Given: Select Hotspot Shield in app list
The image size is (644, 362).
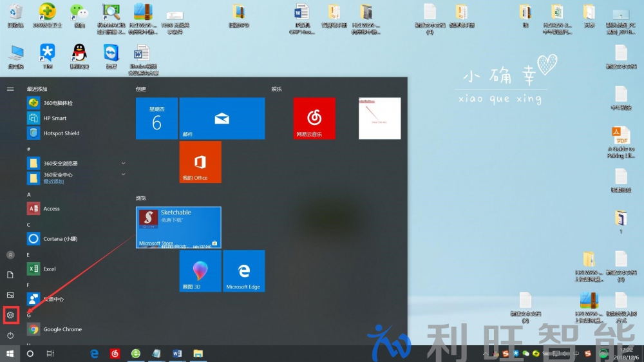Looking at the screenshot, I should pyautogui.click(x=61, y=133).
